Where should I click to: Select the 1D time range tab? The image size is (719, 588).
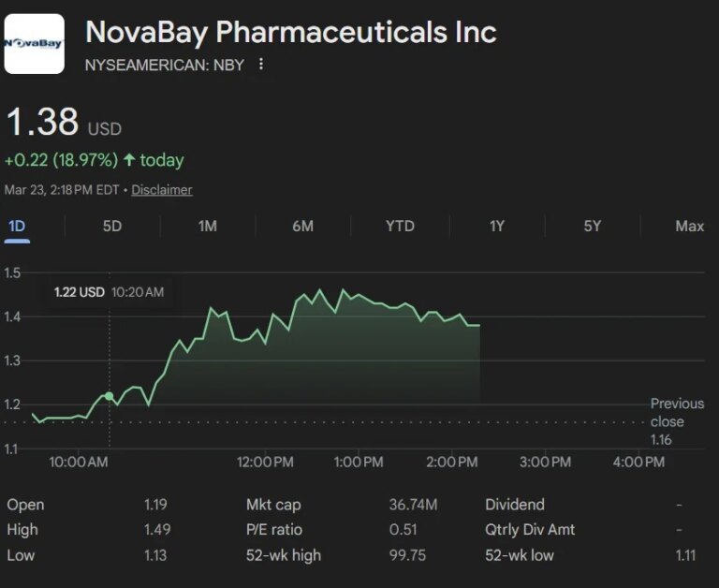click(17, 226)
